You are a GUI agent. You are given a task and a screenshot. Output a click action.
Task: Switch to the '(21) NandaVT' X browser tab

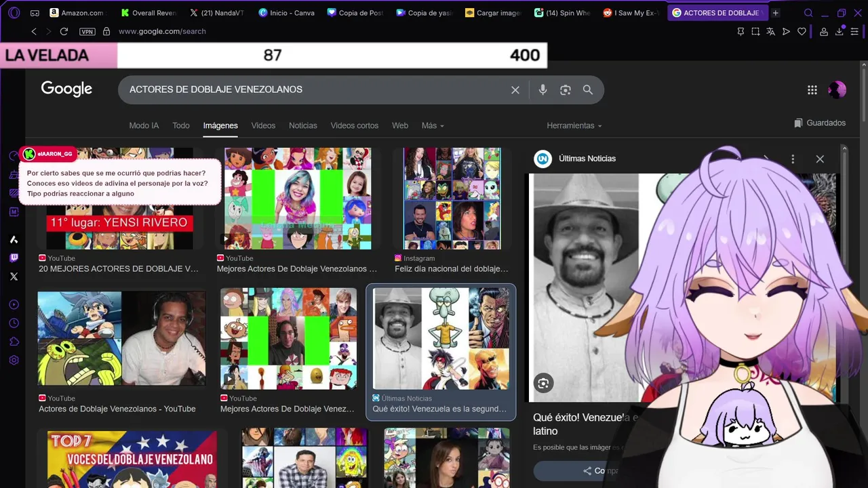coord(217,13)
